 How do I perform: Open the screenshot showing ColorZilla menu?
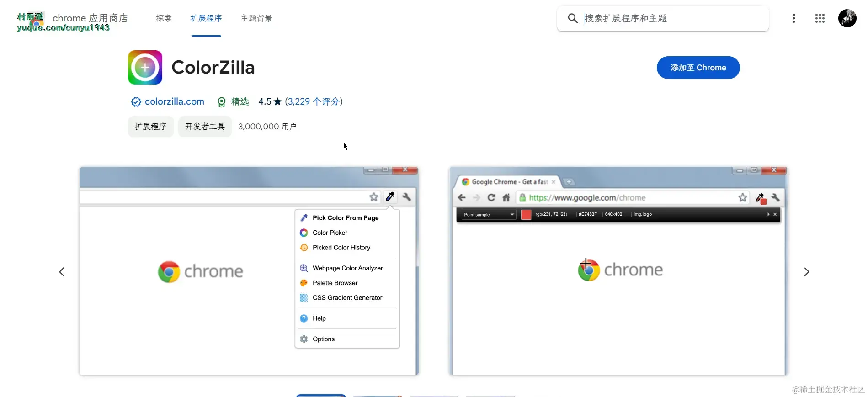point(249,271)
